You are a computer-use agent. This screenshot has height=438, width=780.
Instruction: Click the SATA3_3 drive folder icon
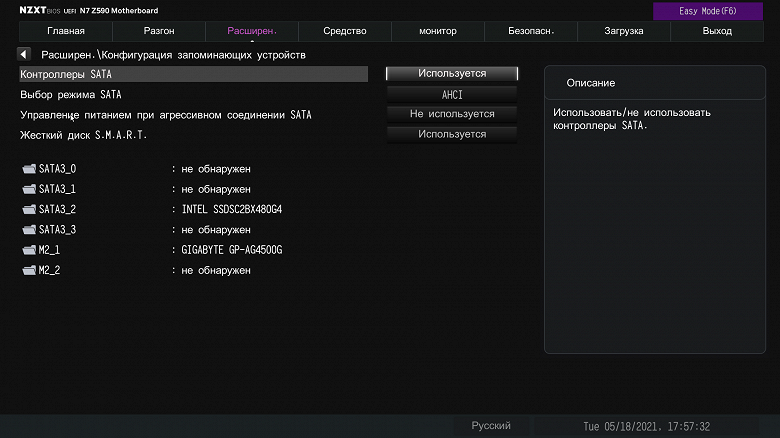[28, 230]
